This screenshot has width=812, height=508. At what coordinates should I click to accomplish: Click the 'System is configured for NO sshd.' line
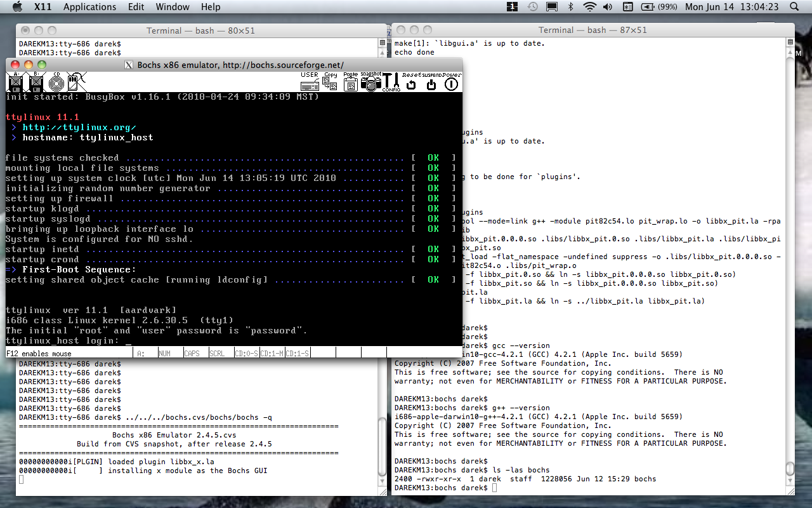(99, 239)
